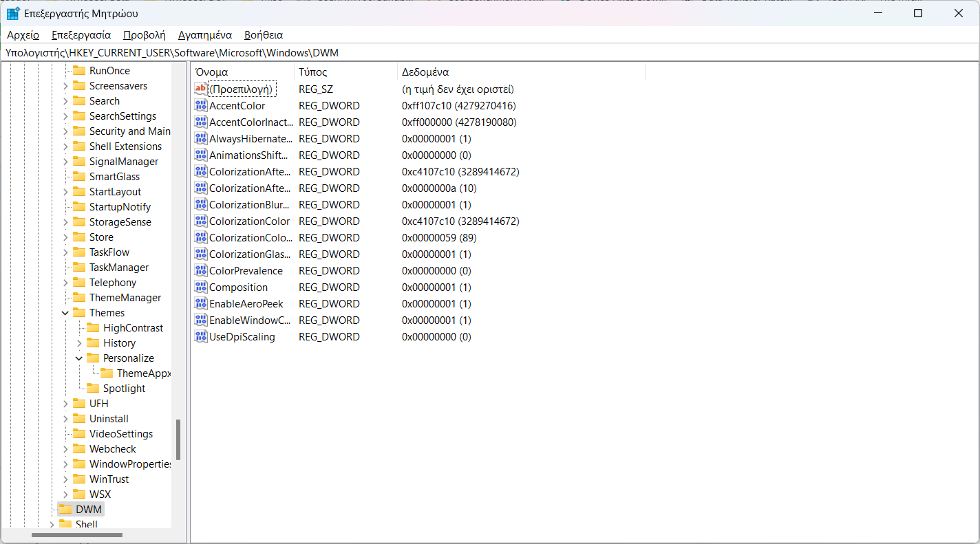Viewport: 980px width, 544px height.
Task: Expand the WSX tree node
Action: click(65, 494)
